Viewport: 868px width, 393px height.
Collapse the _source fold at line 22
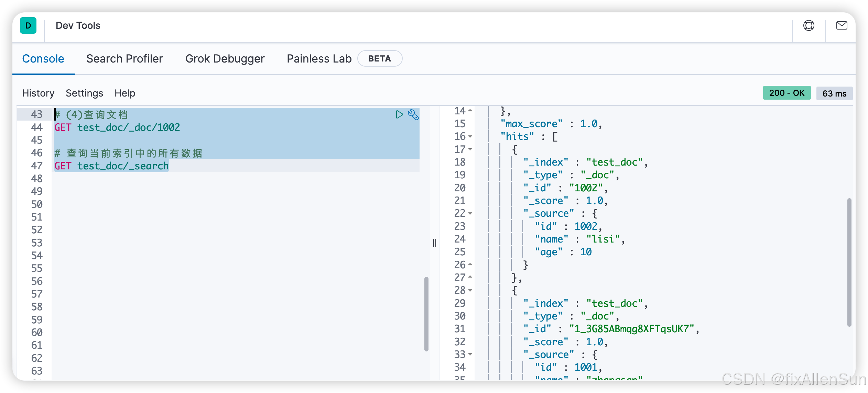[x=470, y=214]
